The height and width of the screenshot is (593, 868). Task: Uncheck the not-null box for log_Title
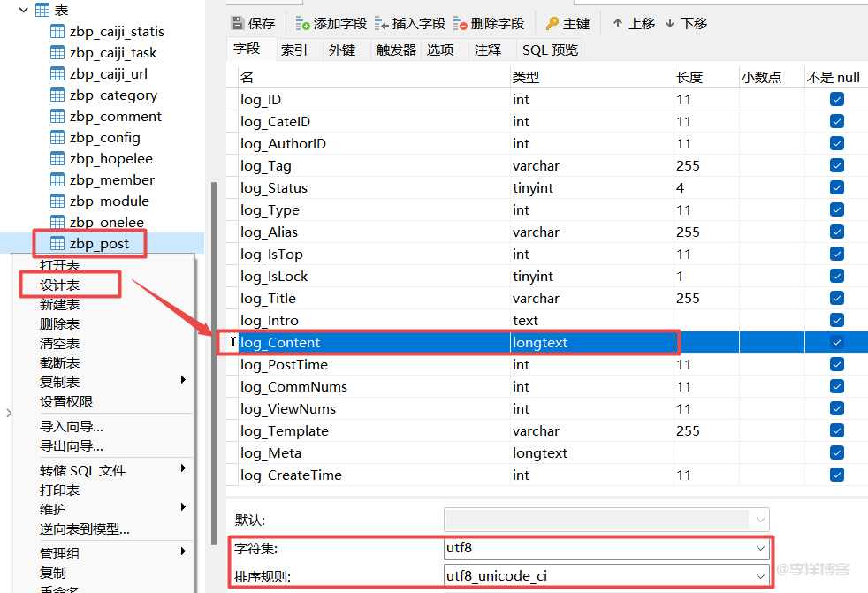click(x=836, y=298)
